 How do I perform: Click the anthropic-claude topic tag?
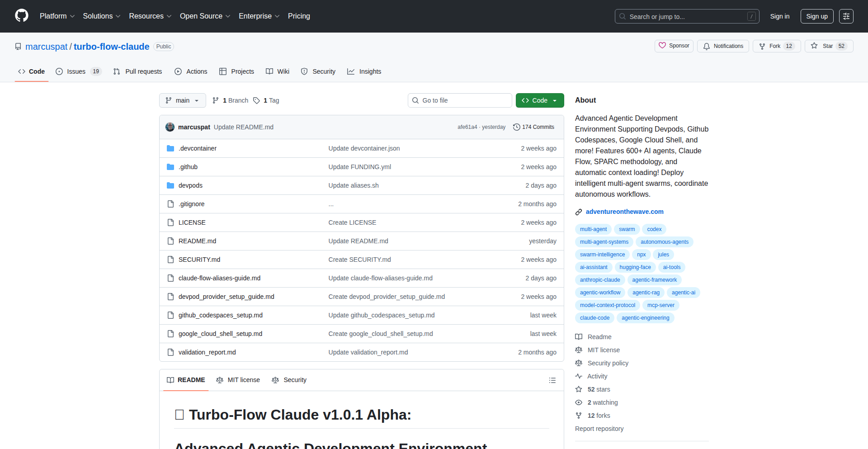(599, 280)
